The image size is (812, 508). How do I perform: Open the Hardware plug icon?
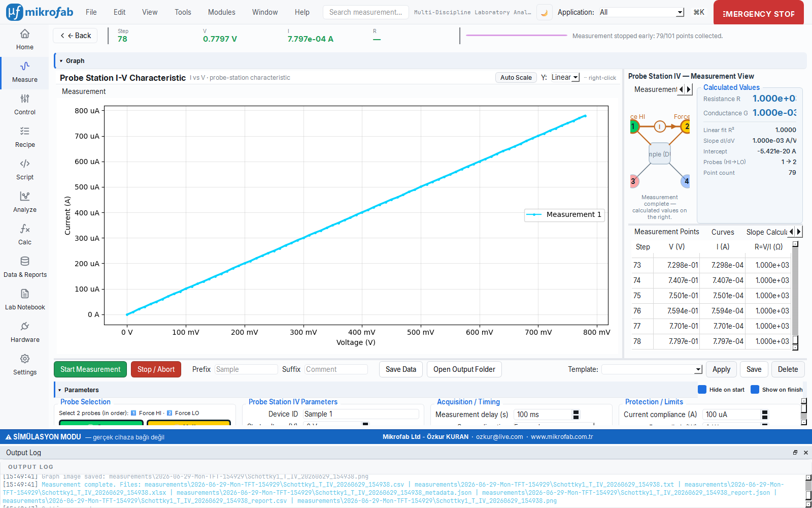coord(25,326)
